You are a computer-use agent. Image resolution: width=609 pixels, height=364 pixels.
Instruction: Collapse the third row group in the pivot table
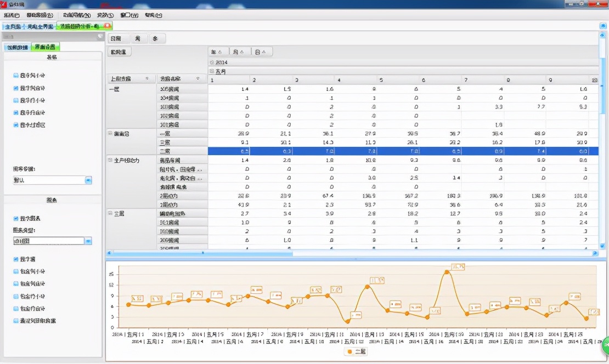click(x=110, y=160)
